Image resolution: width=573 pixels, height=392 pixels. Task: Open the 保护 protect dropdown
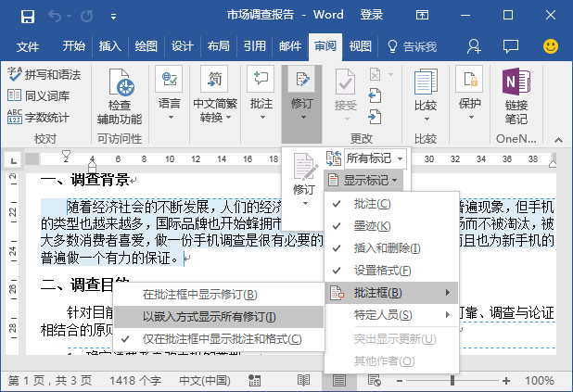469,95
